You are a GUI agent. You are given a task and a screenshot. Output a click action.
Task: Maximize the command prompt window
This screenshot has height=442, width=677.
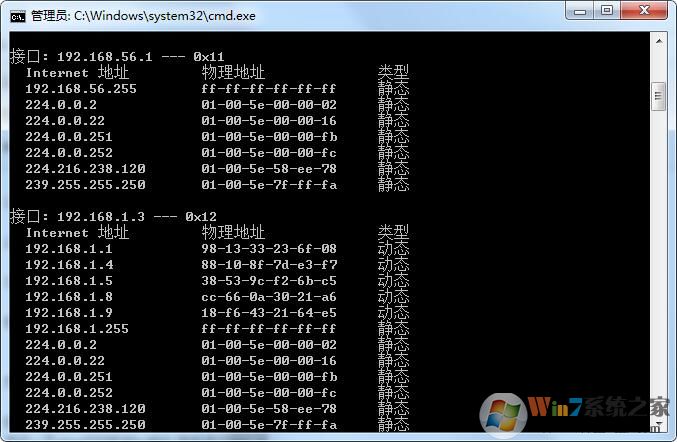(x=607, y=11)
